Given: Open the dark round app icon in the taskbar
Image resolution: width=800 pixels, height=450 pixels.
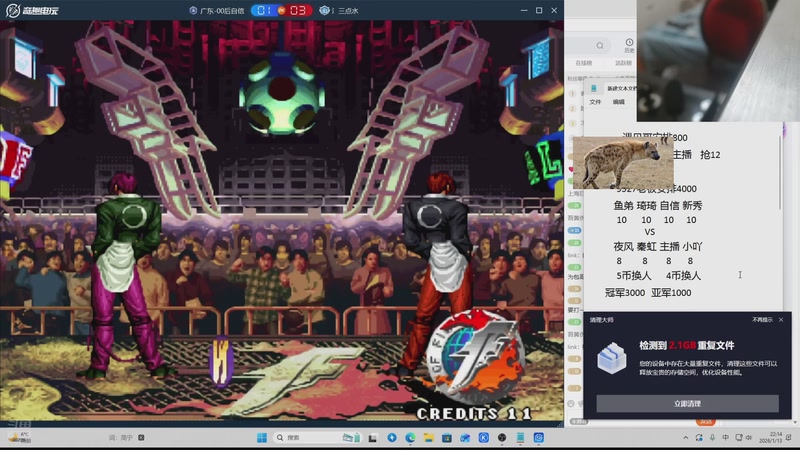Looking at the screenshot, I should point(502,438).
